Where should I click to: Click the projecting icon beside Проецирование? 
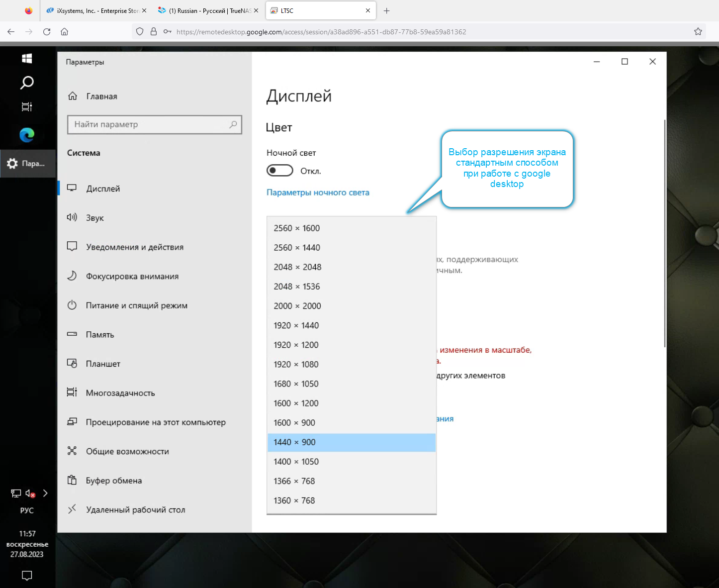[72, 421]
